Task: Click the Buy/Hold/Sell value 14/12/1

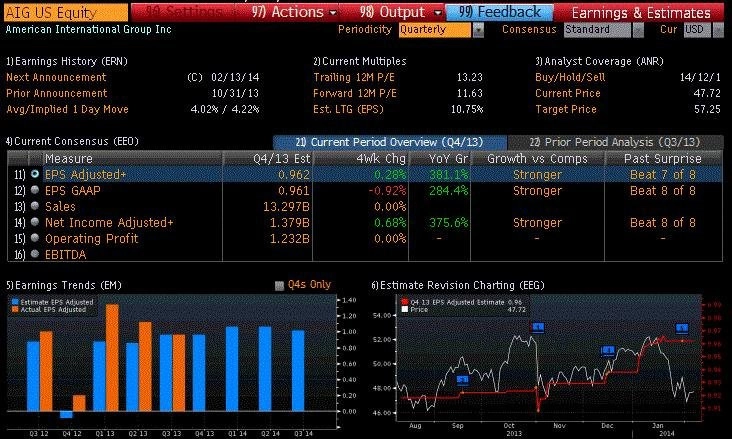Action: click(700, 77)
